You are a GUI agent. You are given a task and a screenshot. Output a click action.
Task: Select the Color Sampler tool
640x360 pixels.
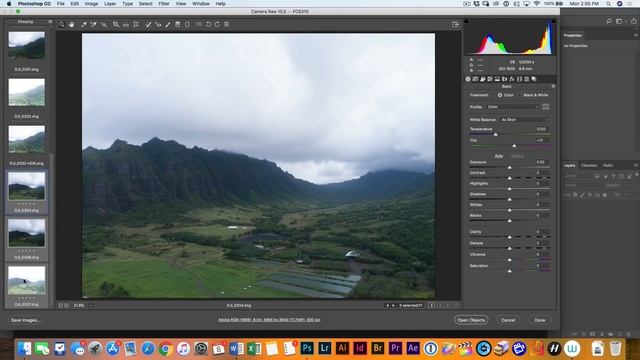tap(93, 24)
